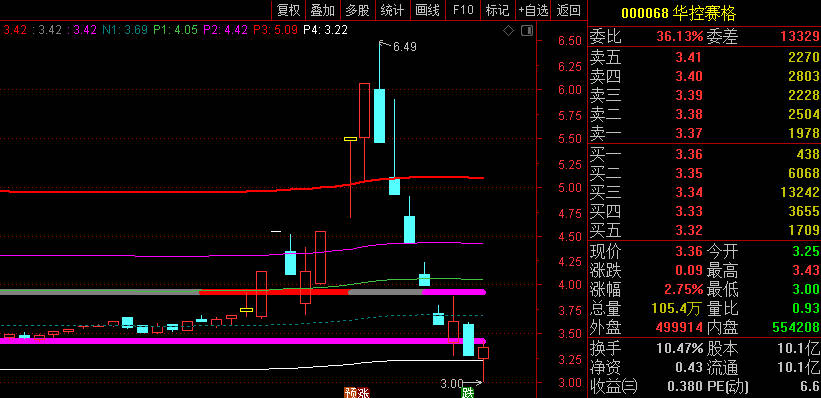Activate the 画线 drawing tool
821x398 pixels.
coord(427,9)
